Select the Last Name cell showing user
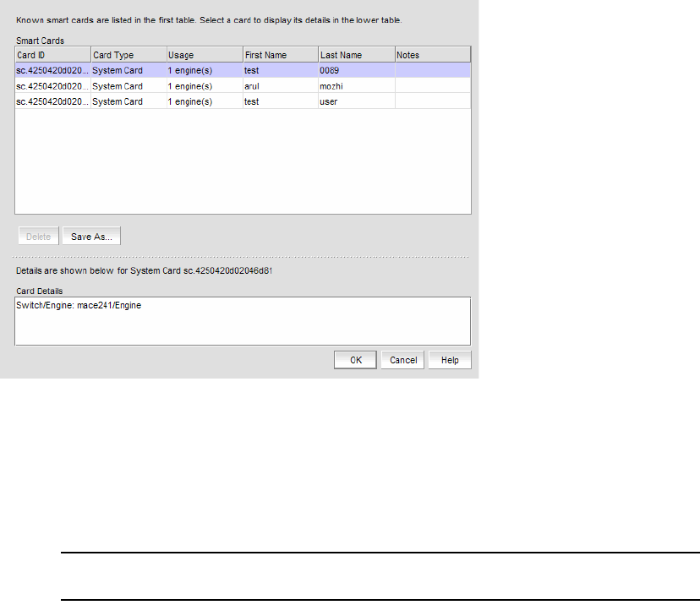Image resolution: width=700 pixels, height=605 pixels. point(355,101)
